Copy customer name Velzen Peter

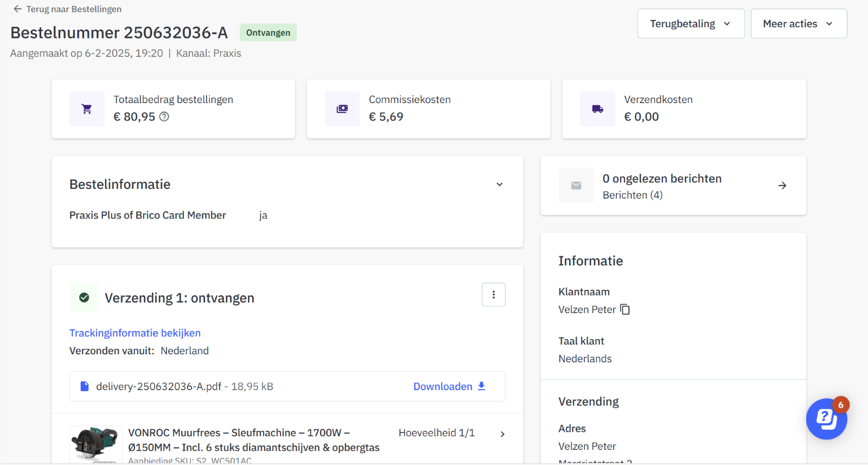pos(625,309)
